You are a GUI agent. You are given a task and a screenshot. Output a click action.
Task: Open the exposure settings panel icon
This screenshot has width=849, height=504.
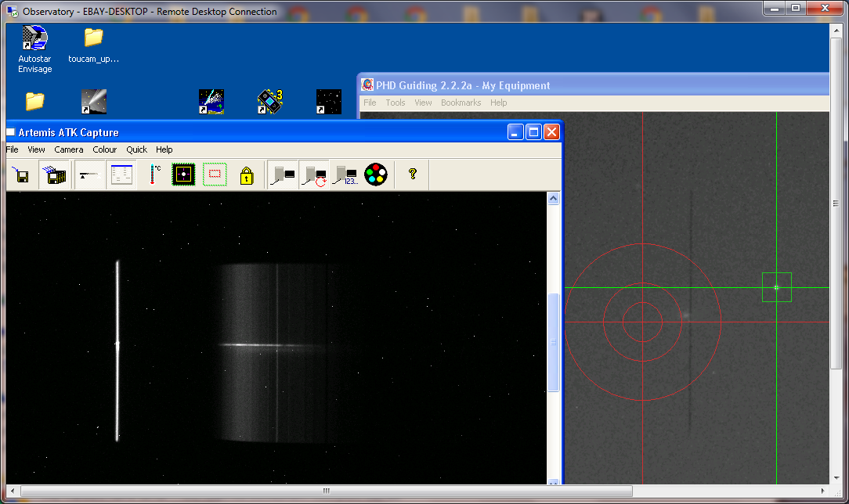pyautogui.click(x=121, y=175)
